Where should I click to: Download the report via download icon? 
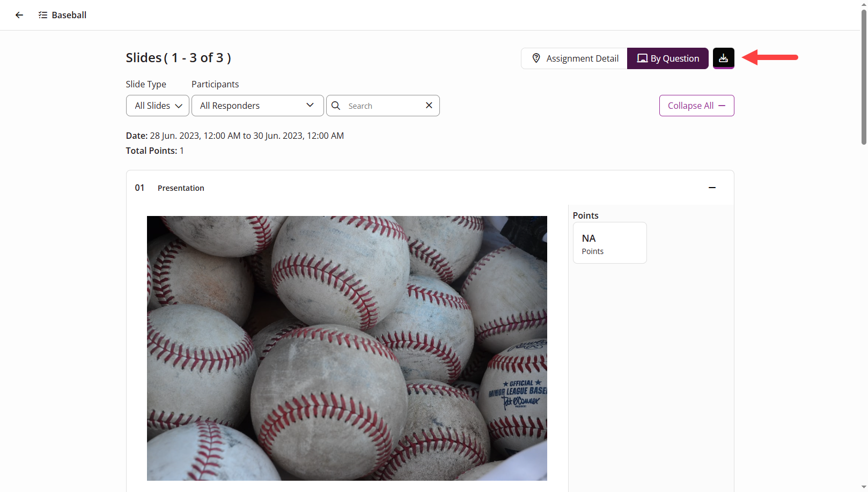[x=723, y=58]
